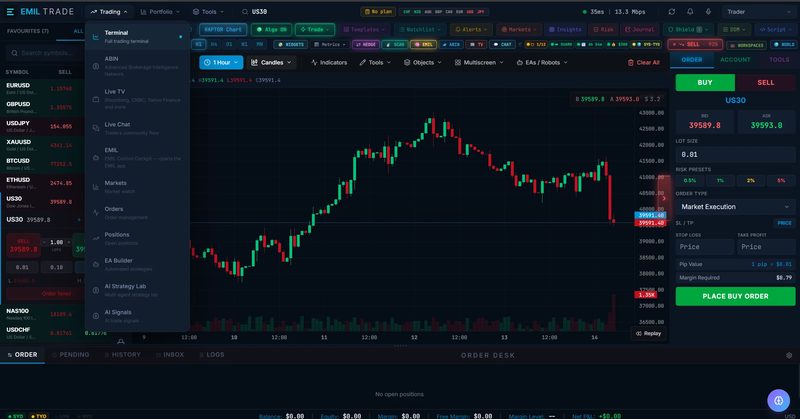Click Clear All trash button
Viewport: 800px width, 419px height.
click(643, 62)
